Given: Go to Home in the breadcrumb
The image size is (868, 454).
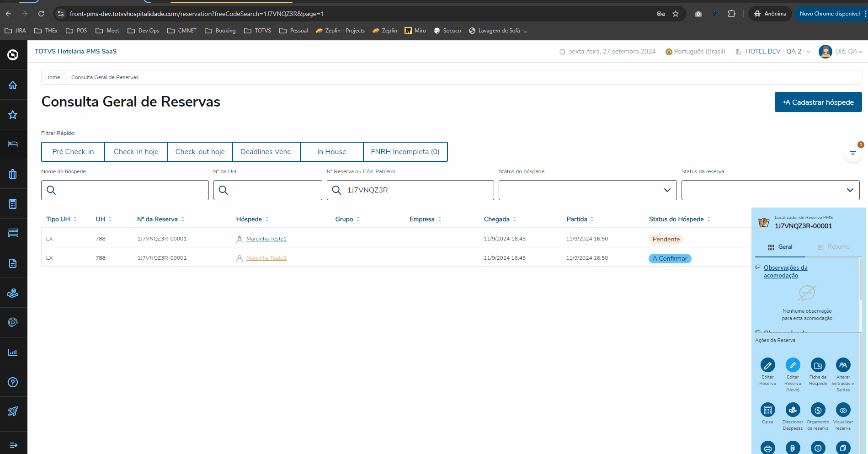Looking at the screenshot, I should click(53, 77).
